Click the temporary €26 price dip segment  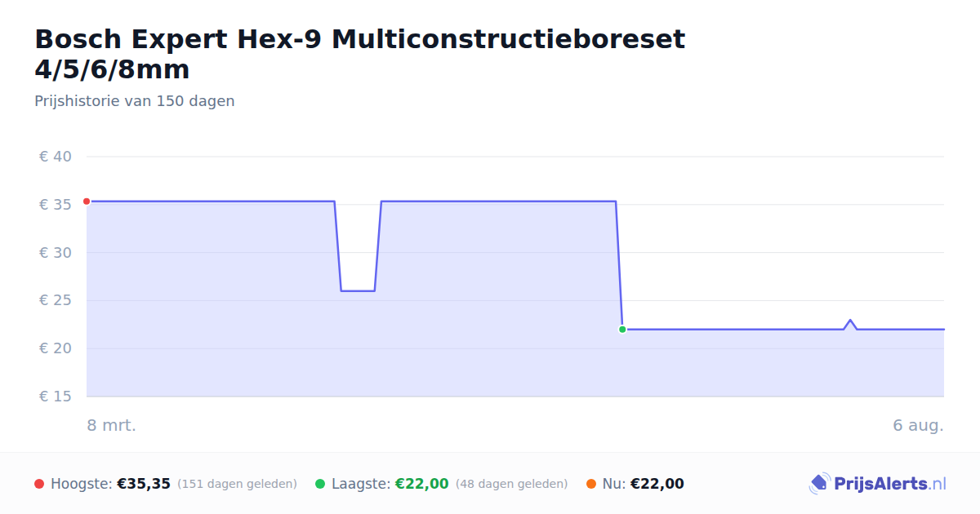click(358, 290)
